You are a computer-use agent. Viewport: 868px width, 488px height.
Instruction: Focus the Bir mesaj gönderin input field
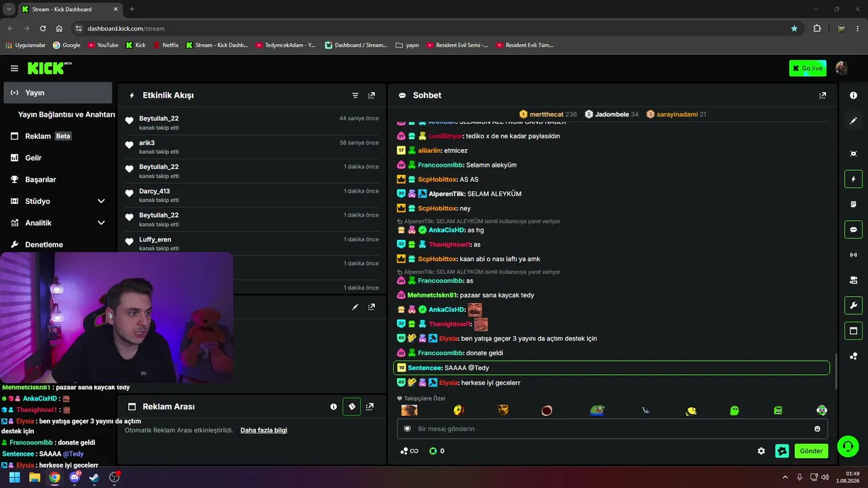coord(612,429)
